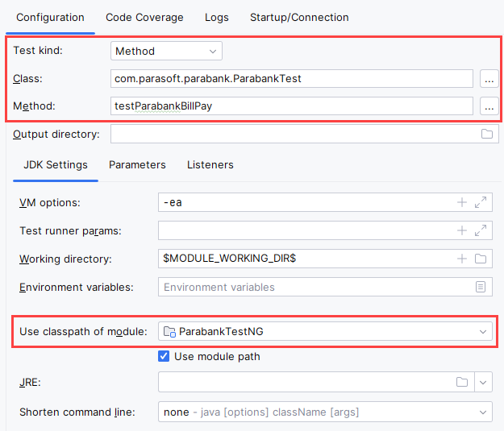This screenshot has height=431, width=504.
Task: Open the Startup/Connection tab
Action: click(299, 18)
